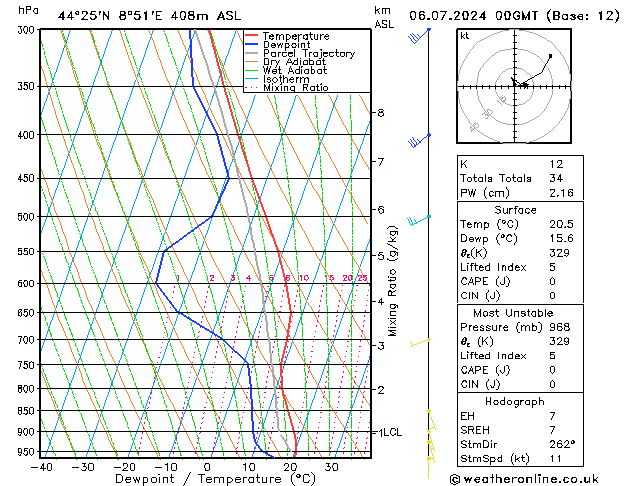Select the Dewpoint legend entry
The image size is (629, 486).
pos(278,45)
